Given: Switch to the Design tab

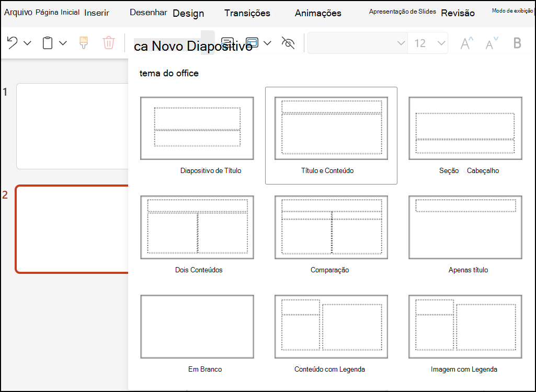Looking at the screenshot, I should pos(188,13).
